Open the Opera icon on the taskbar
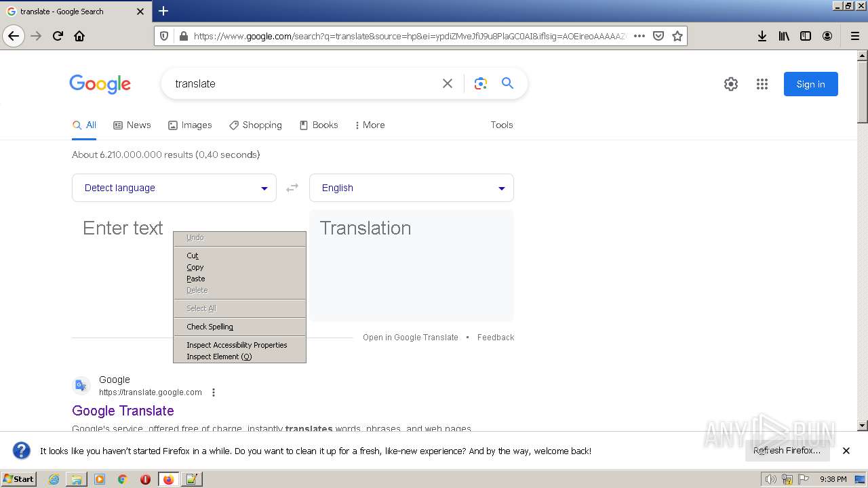 pos(145,479)
